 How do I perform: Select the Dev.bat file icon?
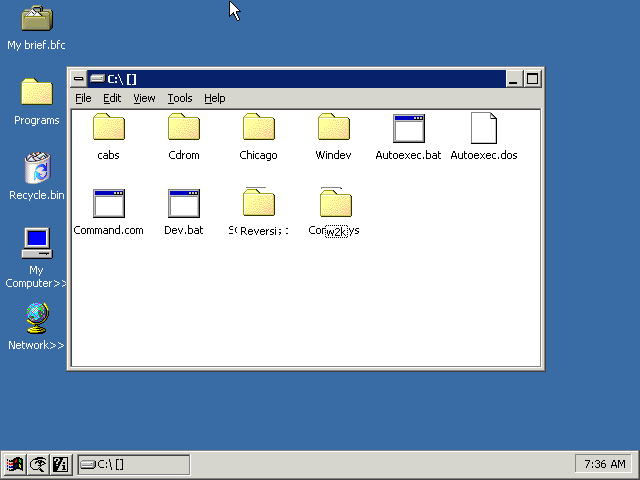184,203
